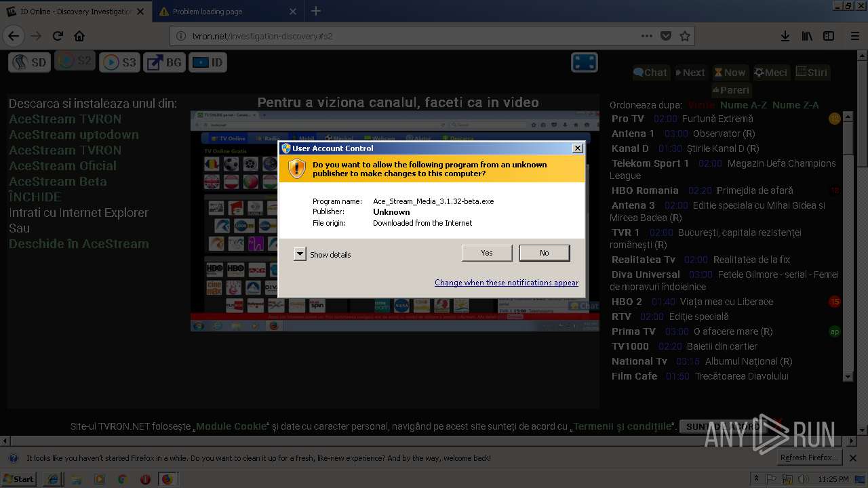Open the HBO Romania channel

click(645, 190)
